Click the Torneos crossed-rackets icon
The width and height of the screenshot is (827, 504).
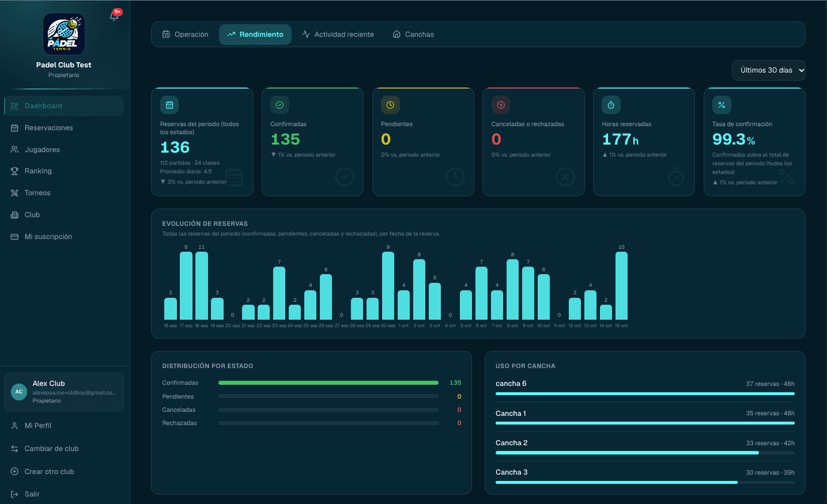click(x=14, y=193)
